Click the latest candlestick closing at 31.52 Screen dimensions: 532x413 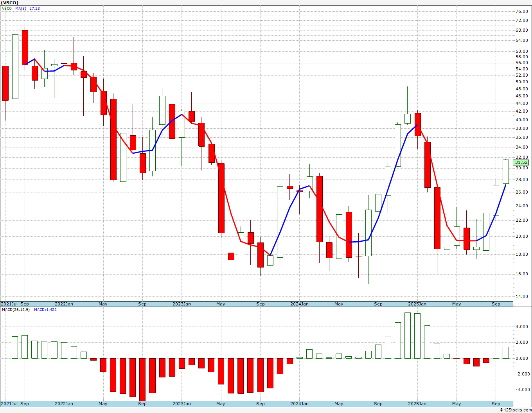506,172
